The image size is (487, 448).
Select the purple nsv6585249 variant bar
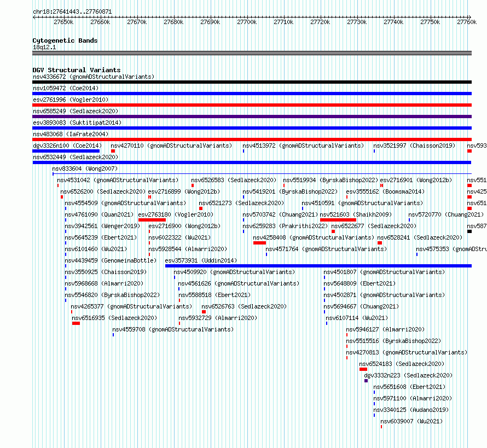coord(252,117)
